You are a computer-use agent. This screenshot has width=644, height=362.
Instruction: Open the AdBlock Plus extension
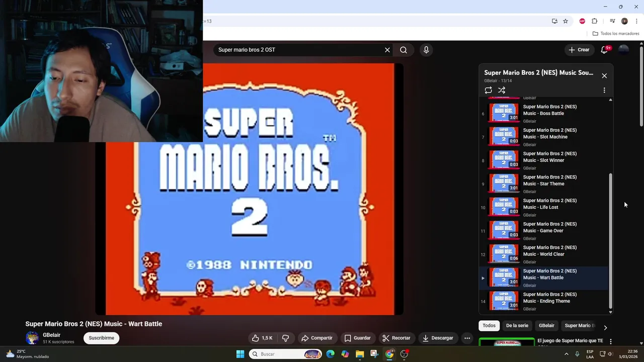[582, 21]
